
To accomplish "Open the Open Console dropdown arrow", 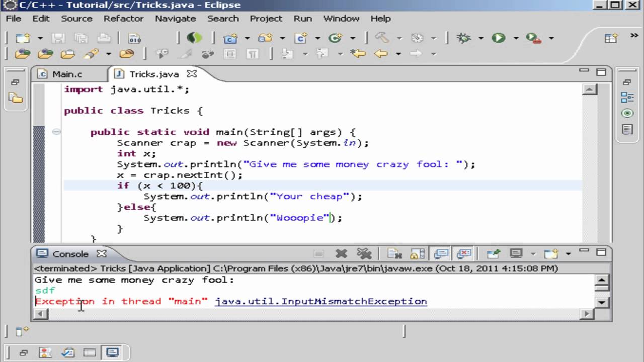I will tap(568, 254).
